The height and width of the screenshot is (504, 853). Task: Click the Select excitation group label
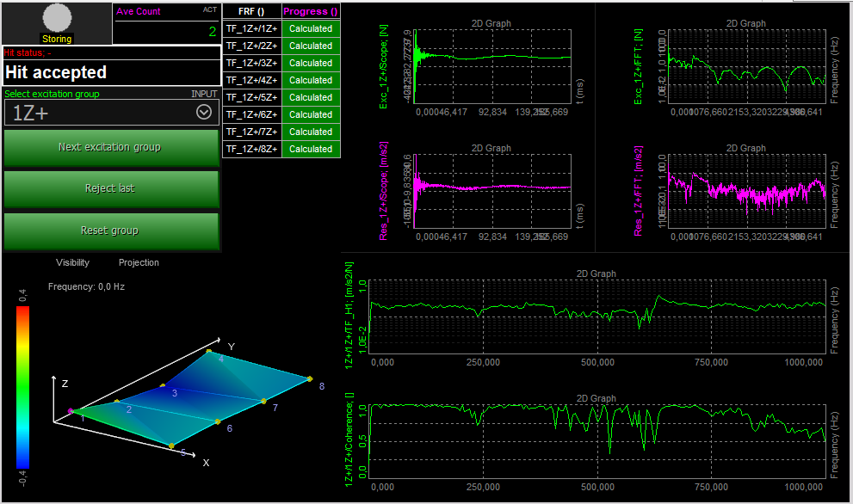(53, 94)
